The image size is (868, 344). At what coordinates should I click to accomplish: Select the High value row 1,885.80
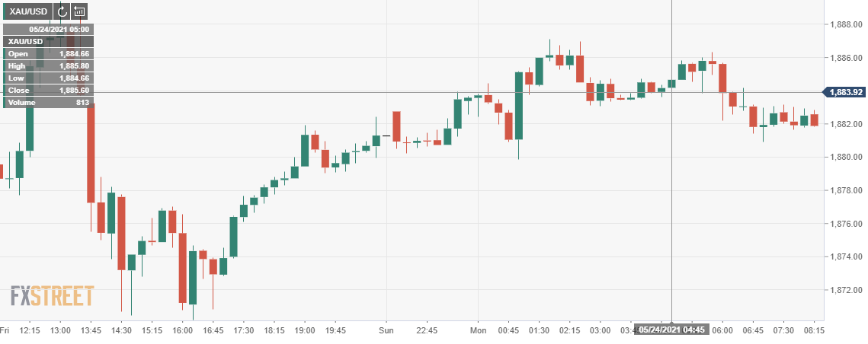click(x=48, y=66)
